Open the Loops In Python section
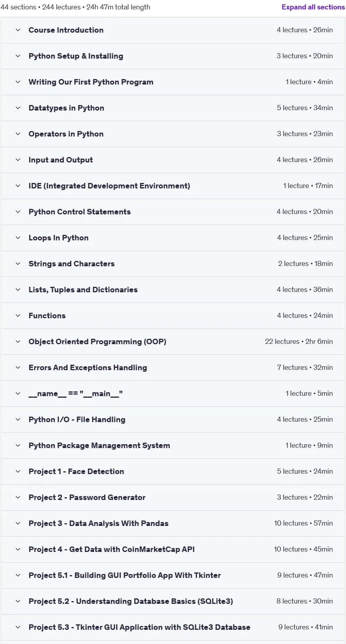 173,238
